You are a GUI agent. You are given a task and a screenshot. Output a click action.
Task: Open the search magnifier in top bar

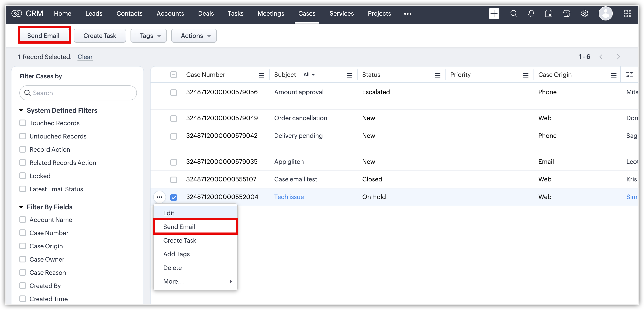tap(514, 13)
